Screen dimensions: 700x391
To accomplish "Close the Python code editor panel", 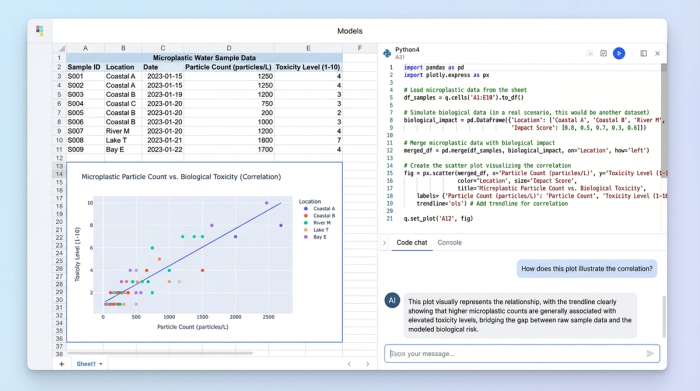I will [x=657, y=53].
